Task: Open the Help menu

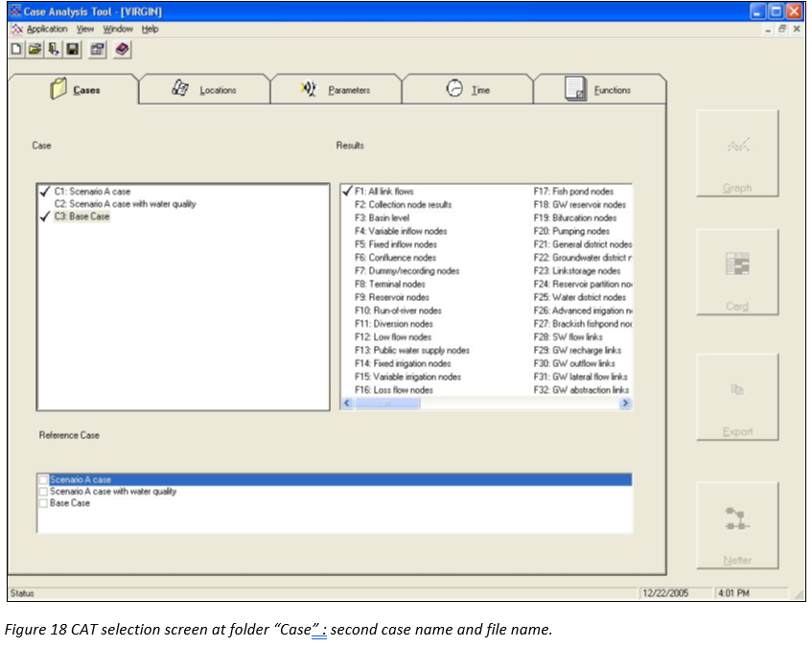Action: 151,29
